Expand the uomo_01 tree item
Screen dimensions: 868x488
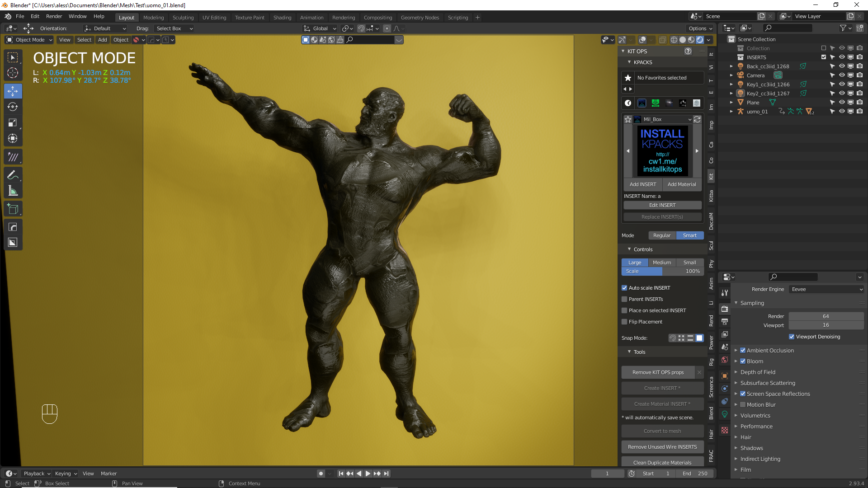click(x=731, y=112)
